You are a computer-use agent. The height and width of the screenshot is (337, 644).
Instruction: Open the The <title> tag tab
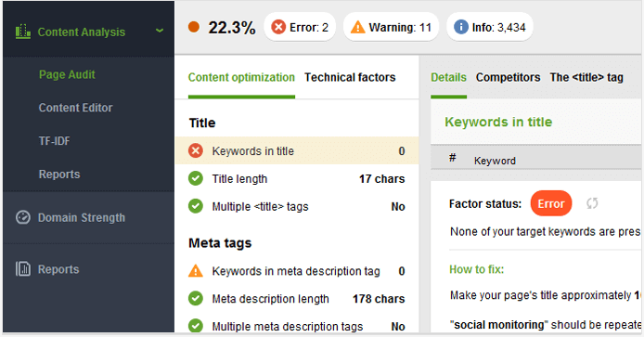click(586, 77)
